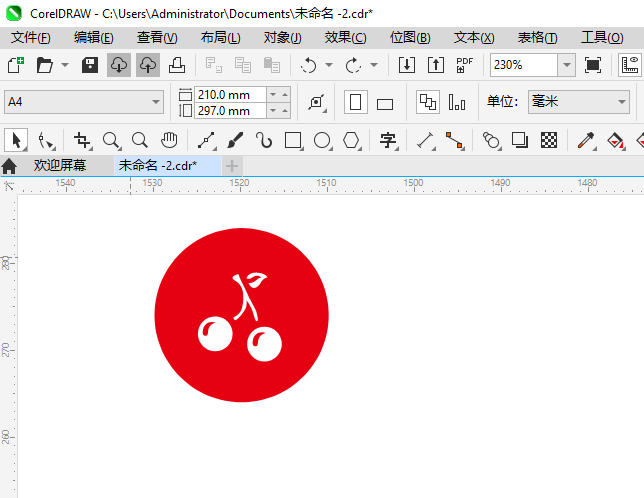The image size is (644, 498).
Task: Toggle the all-pages layout button
Action: point(428,102)
